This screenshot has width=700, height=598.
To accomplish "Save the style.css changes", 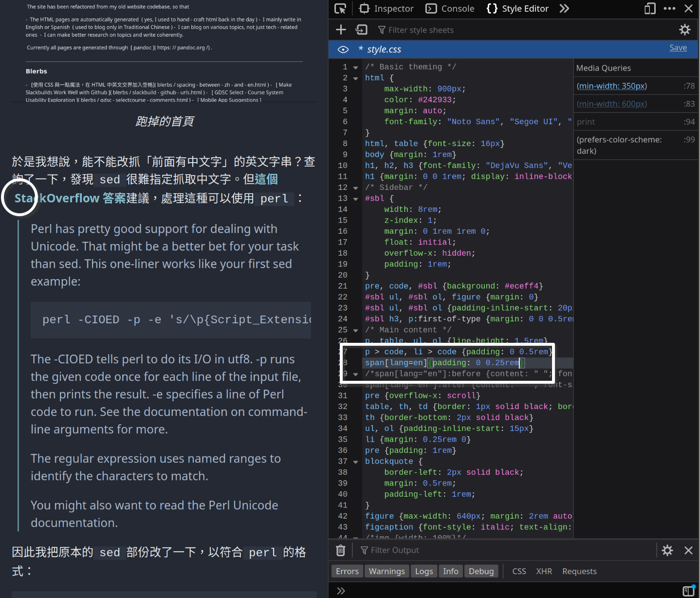I will (x=678, y=48).
